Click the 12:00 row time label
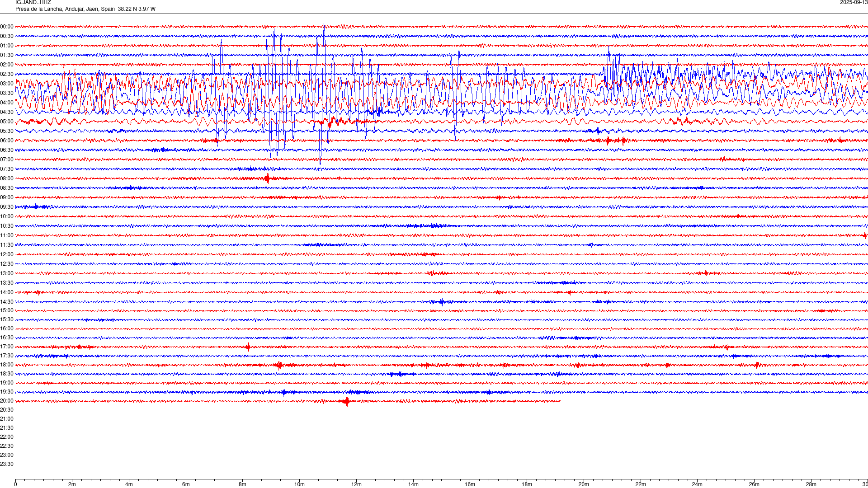Image resolution: width=868 pixels, height=488 pixels. (7, 254)
